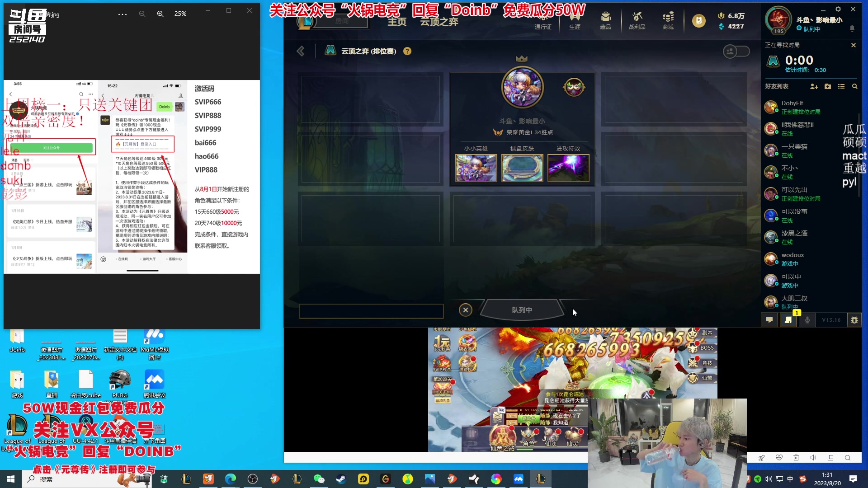Select the 进攻特效 boom effect thumbnail
This screenshot has height=488, width=868.
pos(568,168)
